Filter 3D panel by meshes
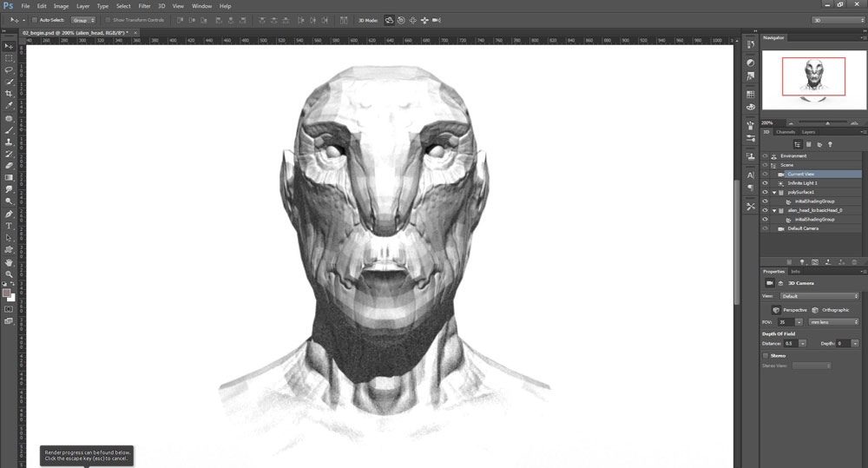The width and height of the screenshot is (868, 468). 809,144
